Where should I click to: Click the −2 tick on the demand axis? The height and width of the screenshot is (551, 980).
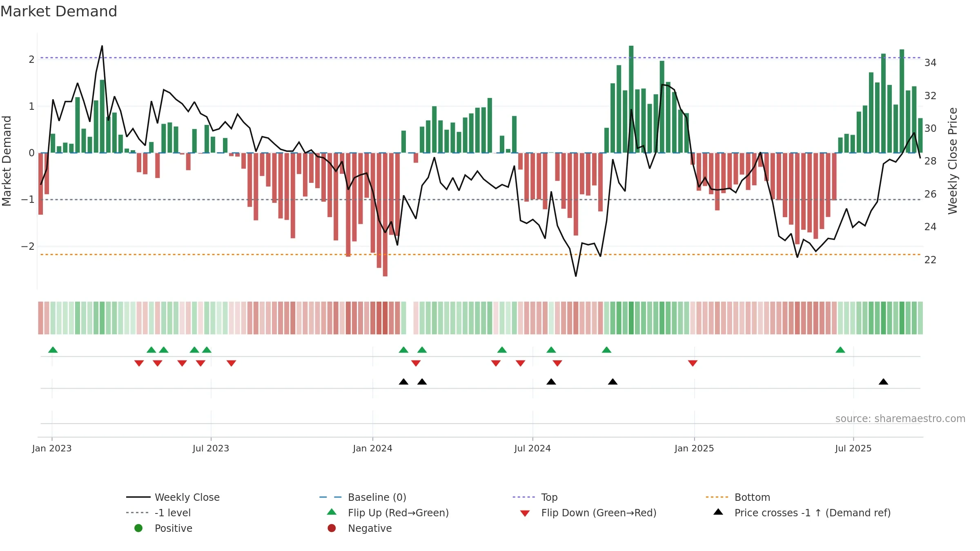pyautogui.click(x=28, y=247)
